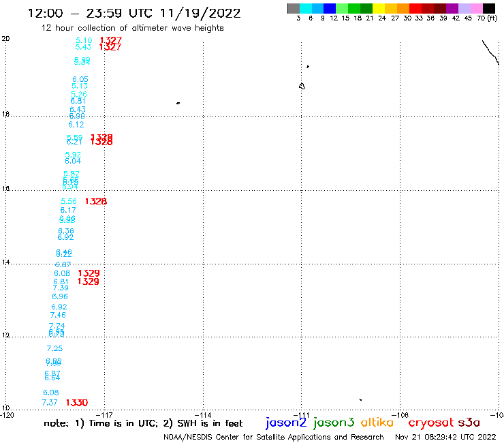Select the Nov 21 08:29:42 UTC timestamp
Screen dimensions: 504x443
pos(445,437)
